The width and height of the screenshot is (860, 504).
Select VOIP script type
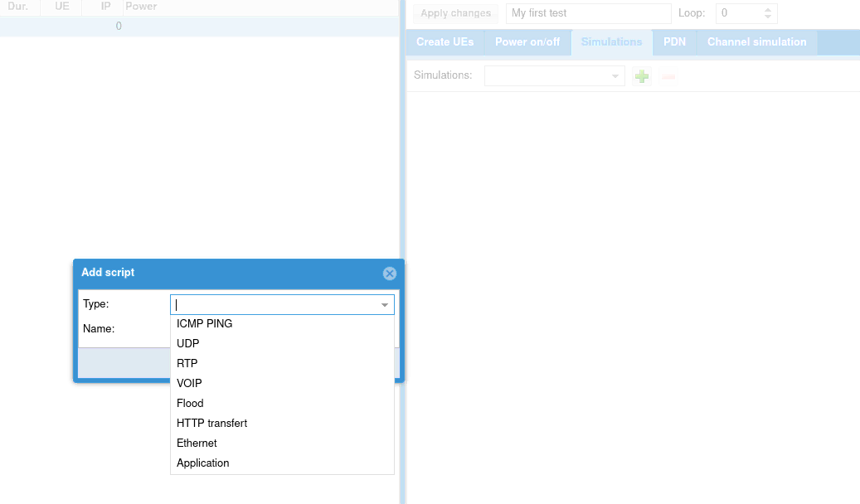189,384
